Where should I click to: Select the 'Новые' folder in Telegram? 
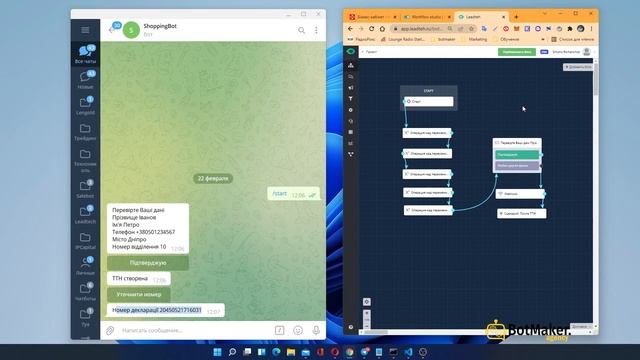(x=85, y=79)
